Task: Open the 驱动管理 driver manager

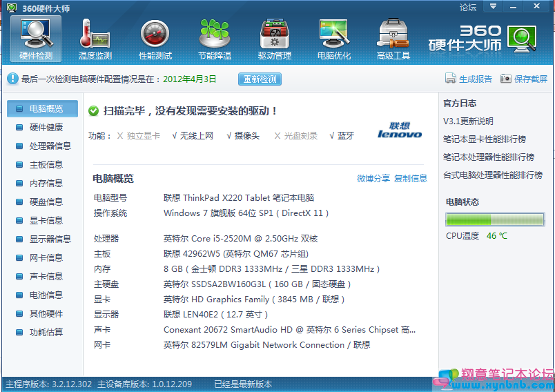Action: coord(274,39)
